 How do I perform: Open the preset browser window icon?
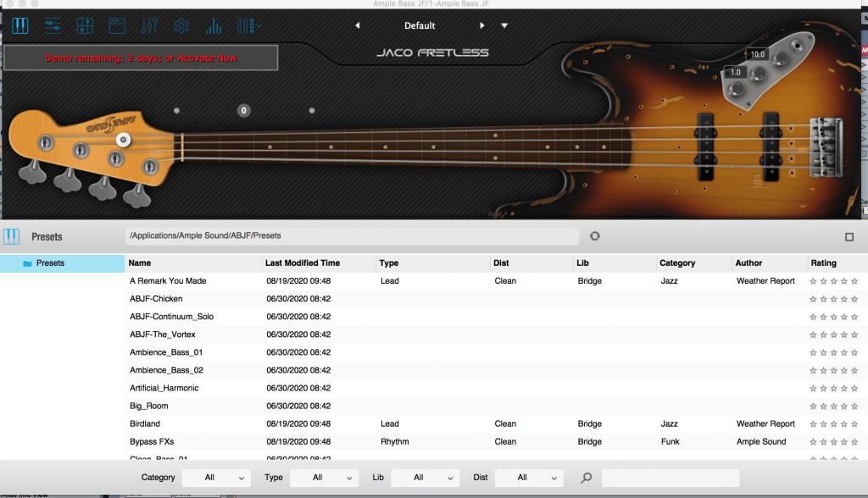[117, 25]
